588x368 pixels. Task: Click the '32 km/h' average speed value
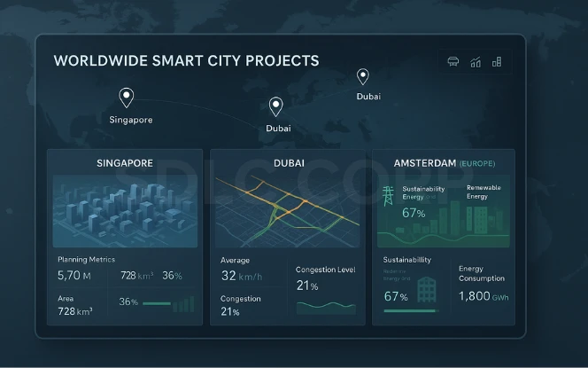pyautogui.click(x=242, y=276)
